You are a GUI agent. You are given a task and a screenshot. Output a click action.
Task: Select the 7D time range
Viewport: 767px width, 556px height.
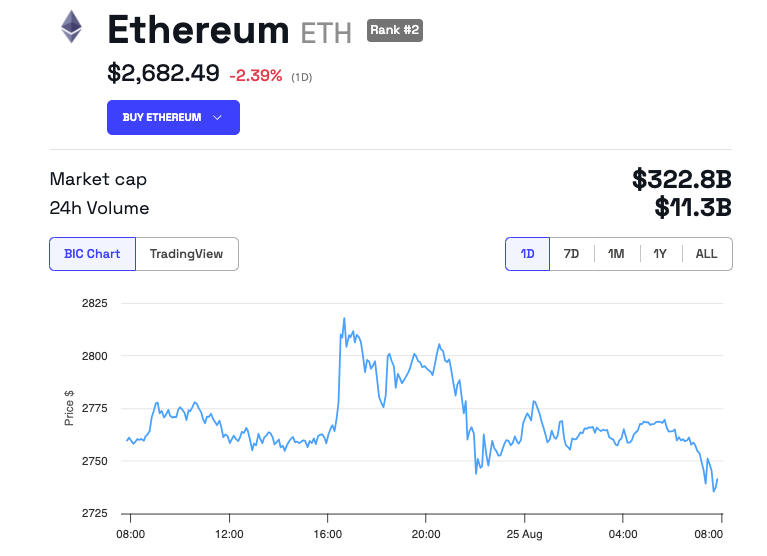click(571, 254)
